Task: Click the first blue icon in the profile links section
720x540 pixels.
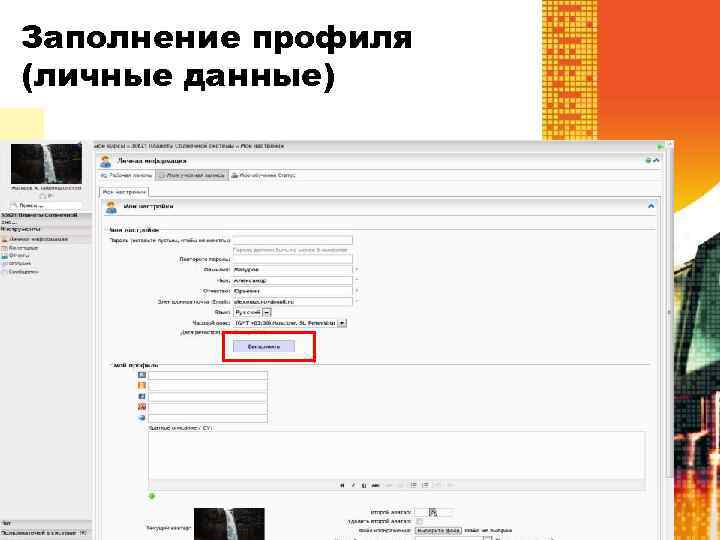Action: [142, 375]
